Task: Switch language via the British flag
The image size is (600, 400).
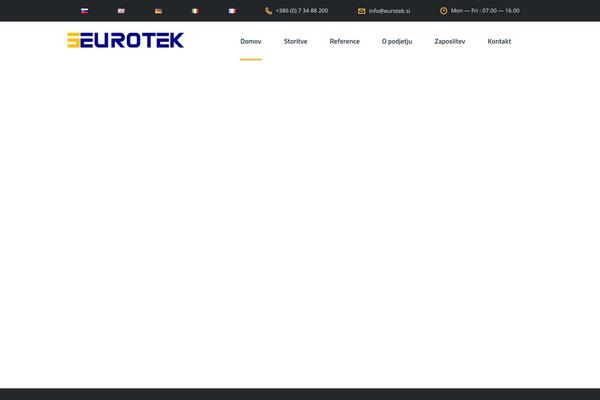Action: tap(121, 11)
